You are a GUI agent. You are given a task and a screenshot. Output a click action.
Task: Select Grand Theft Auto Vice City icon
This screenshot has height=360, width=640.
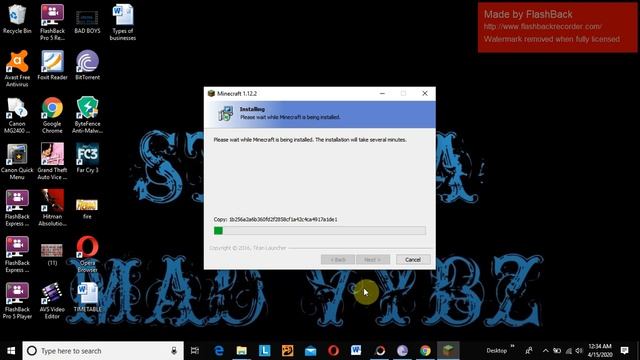coord(52,162)
